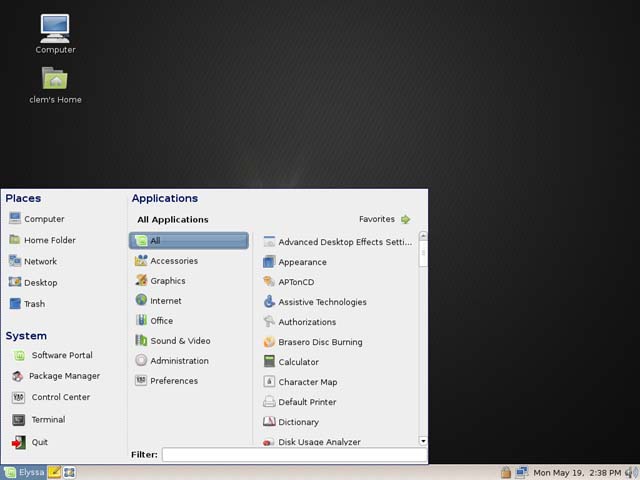Open the Computer desktop icon
The image size is (640, 480).
(55, 34)
